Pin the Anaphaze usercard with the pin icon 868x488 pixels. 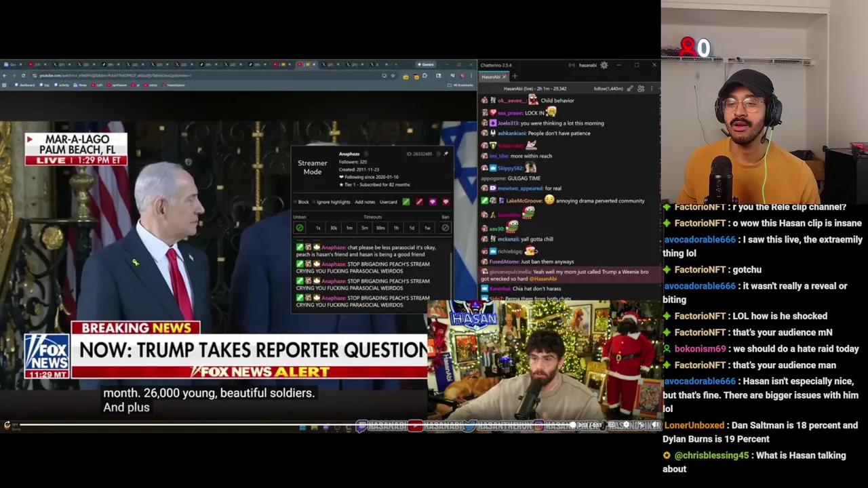[446, 154]
